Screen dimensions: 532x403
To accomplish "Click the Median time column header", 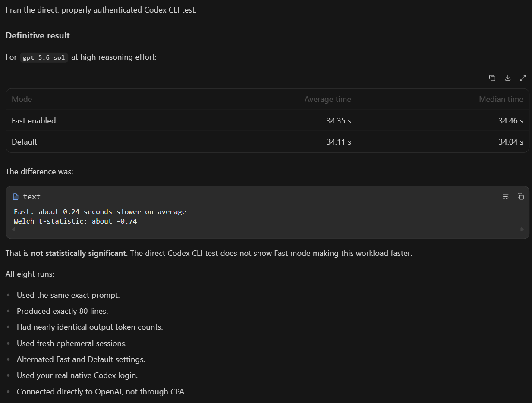I will (501, 99).
